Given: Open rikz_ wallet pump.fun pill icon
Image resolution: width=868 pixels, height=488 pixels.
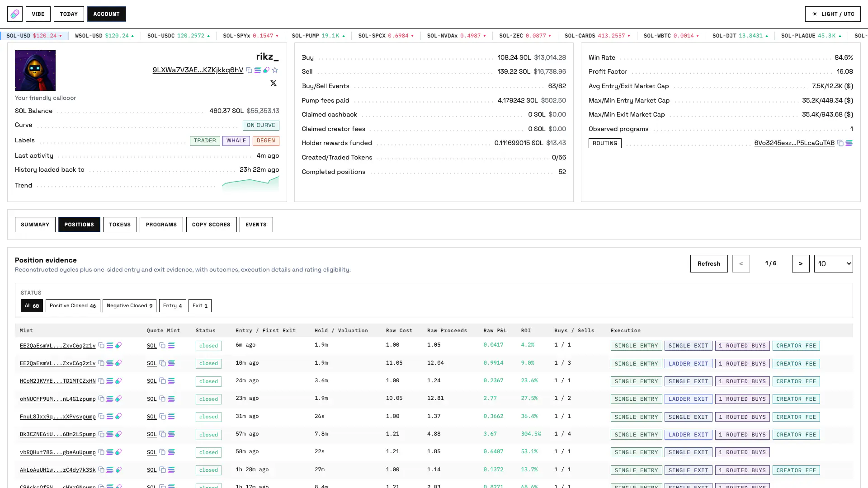Looking at the screenshot, I should point(266,70).
